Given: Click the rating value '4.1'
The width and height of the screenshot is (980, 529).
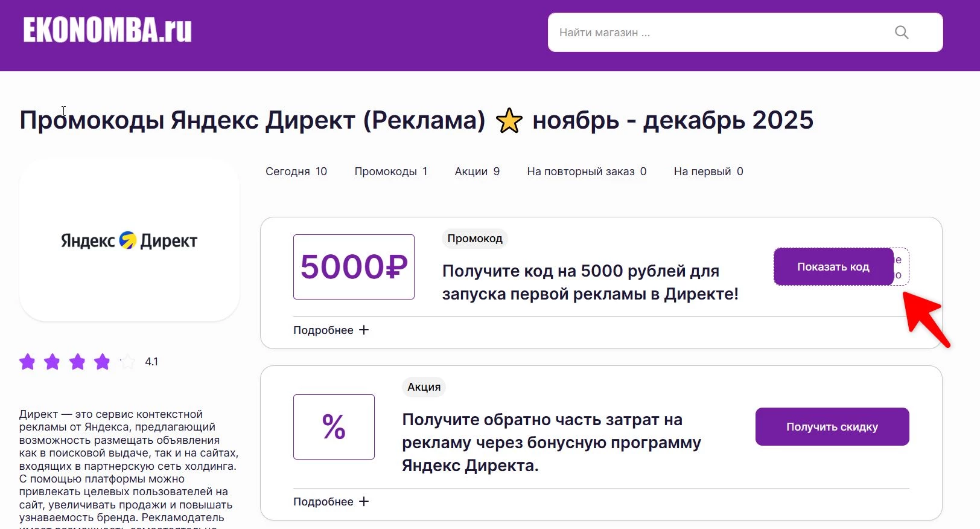Looking at the screenshot, I should [x=151, y=362].
